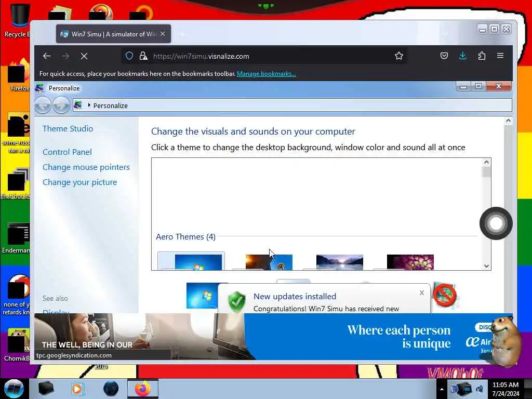Click the hamster desktop mascot
The image size is (532, 399).
point(506,341)
